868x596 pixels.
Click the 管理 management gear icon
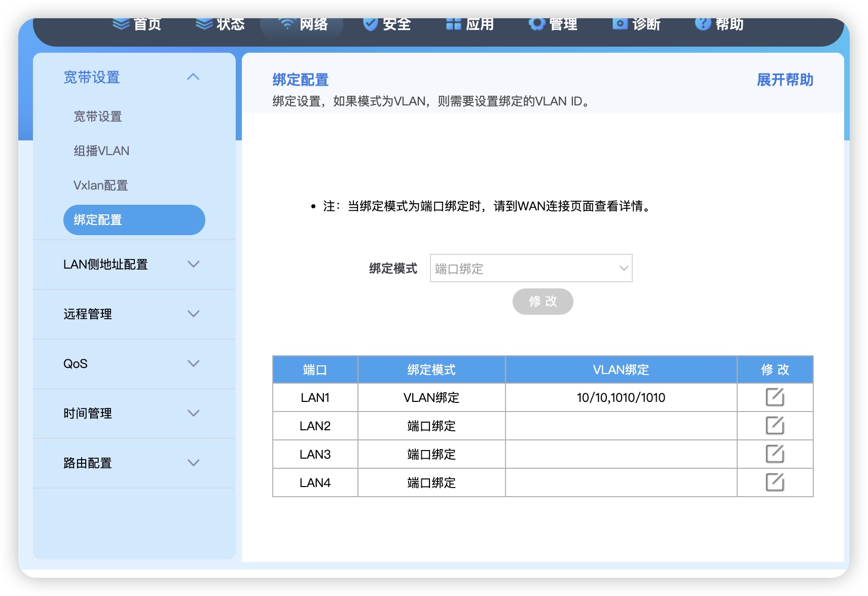[536, 24]
